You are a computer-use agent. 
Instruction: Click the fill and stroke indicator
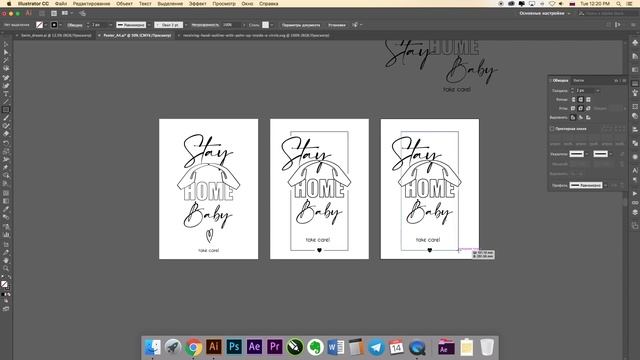coord(5,284)
